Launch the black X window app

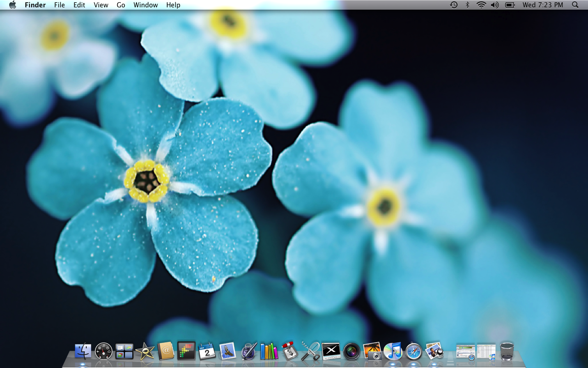[331, 351]
